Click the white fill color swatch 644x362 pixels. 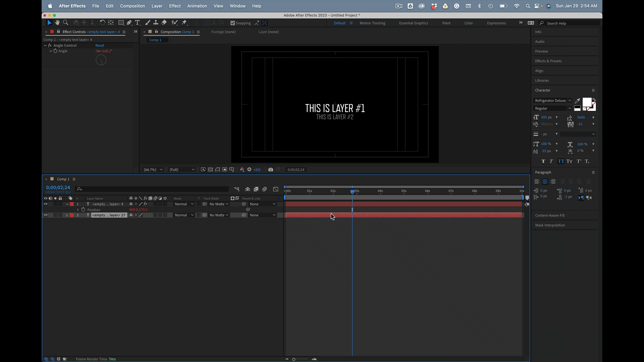587,102
